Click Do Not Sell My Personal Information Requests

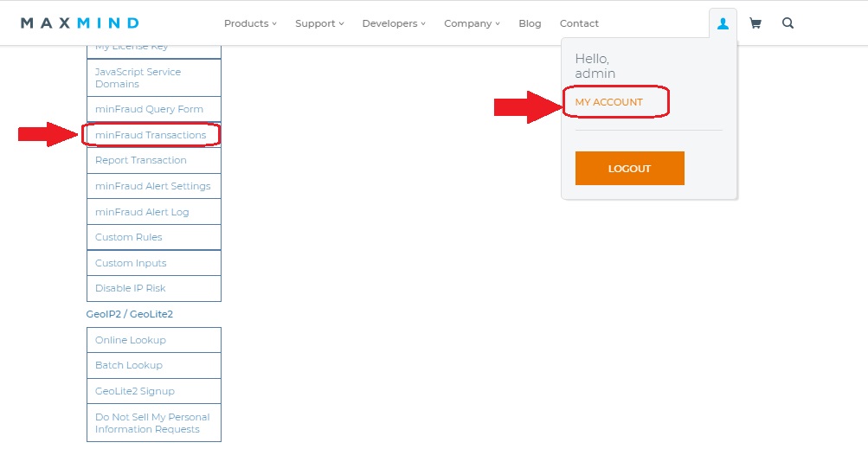tap(152, 423)
